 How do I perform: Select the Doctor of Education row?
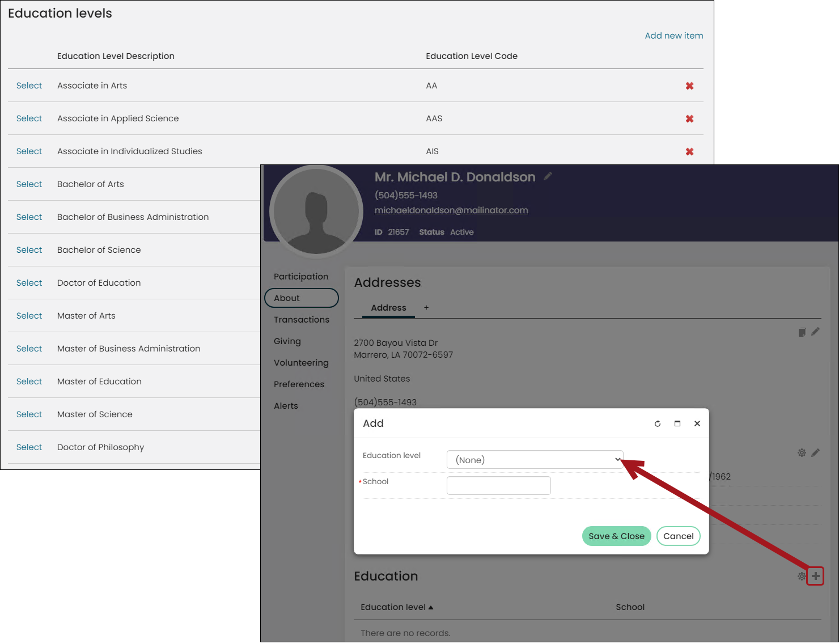click(x=29, y=283)
